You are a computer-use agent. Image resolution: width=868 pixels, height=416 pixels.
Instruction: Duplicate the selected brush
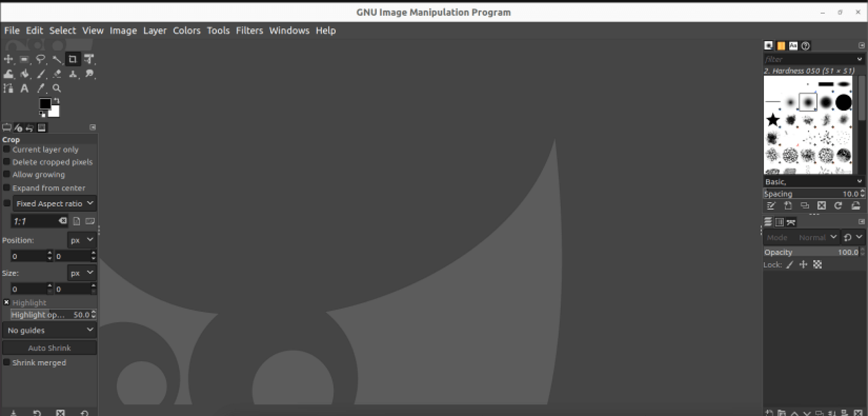pyautogui.click(x=805, y=206)
